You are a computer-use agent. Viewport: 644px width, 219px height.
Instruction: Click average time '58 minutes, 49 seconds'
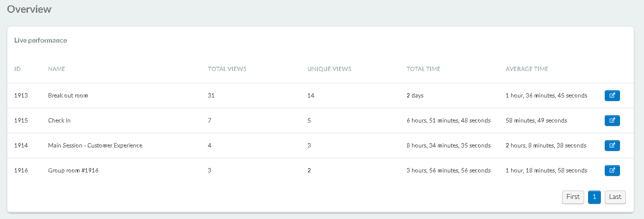point(537,121)
